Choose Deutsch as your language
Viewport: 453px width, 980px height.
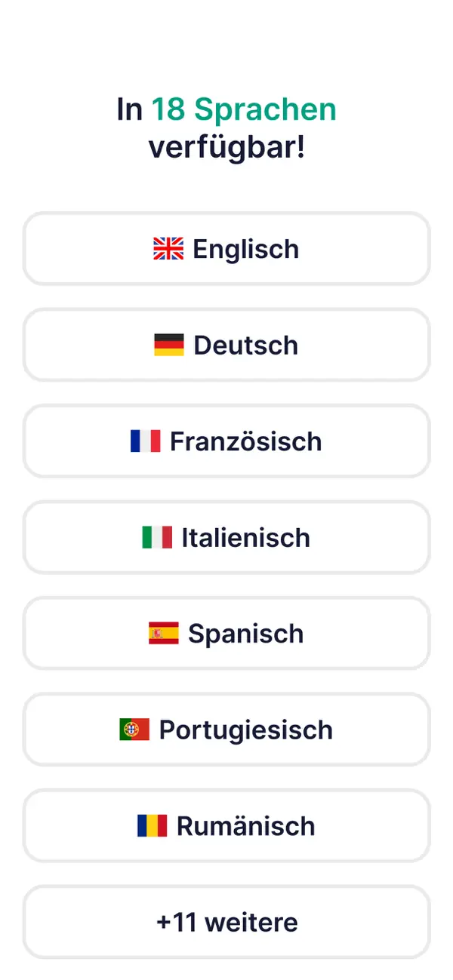point(226,345)
